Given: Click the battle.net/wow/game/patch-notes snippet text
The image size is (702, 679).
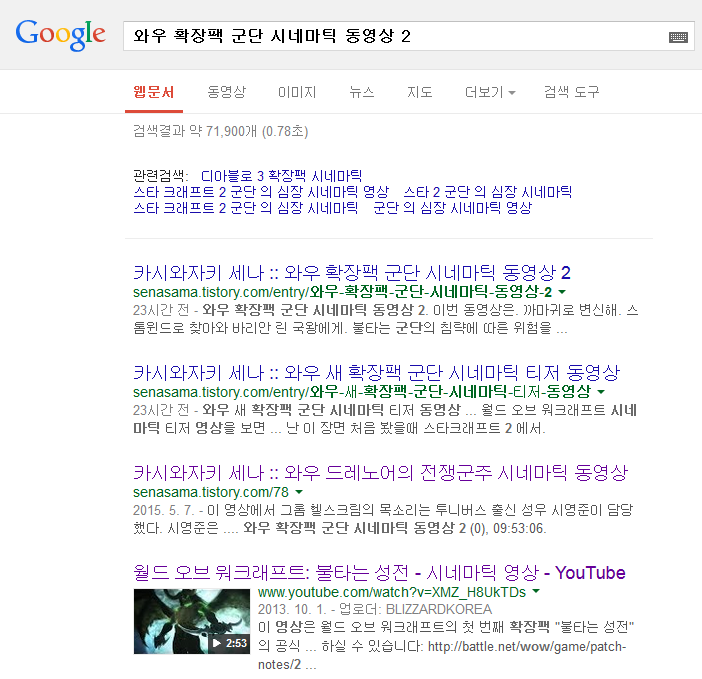Looking at the screenshot, I should 527,647.
